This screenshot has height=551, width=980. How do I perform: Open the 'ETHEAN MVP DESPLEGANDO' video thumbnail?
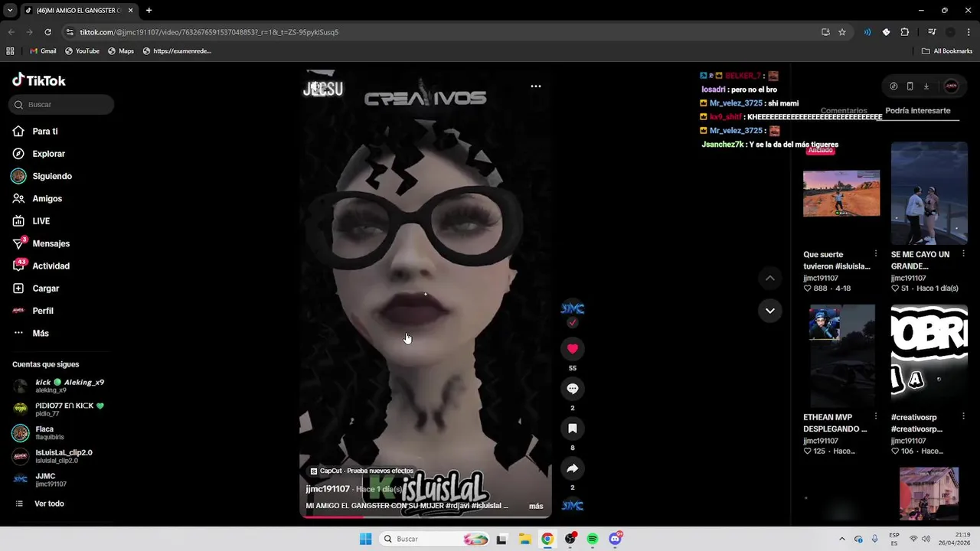point(841,357)
